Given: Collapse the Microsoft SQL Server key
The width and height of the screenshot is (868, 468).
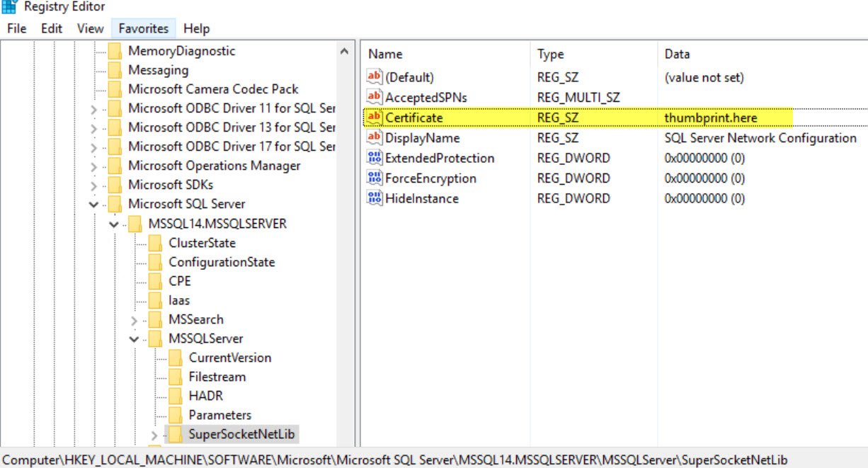Looking at the screenshot, I should (94, 205).
